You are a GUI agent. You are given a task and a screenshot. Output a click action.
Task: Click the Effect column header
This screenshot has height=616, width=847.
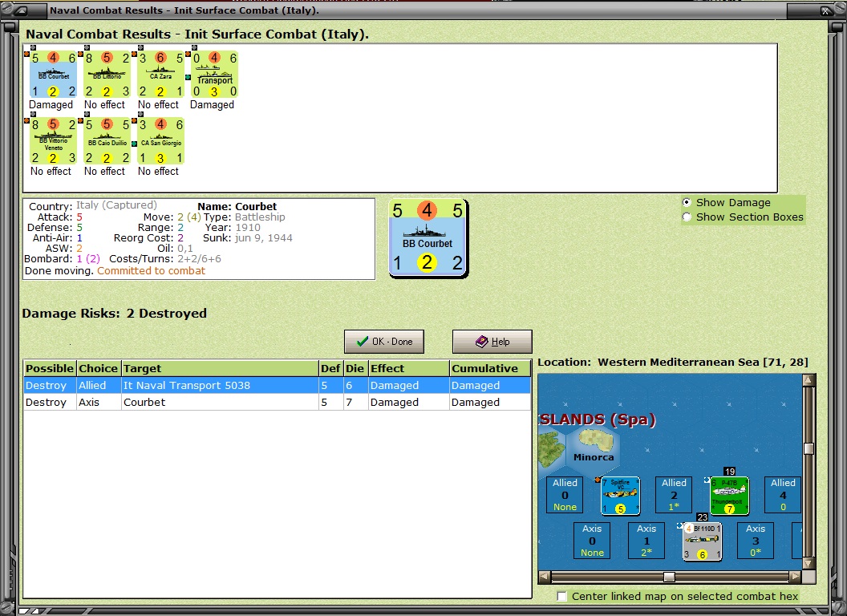click(408, 368)
